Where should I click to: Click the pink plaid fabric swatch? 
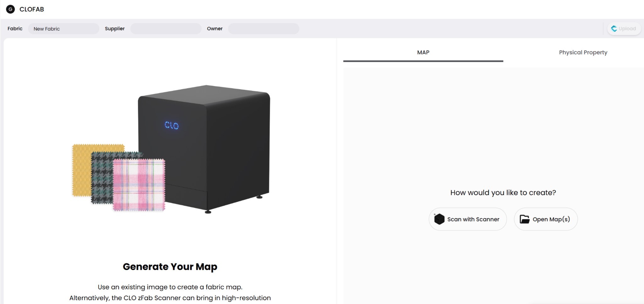(139, 185)
